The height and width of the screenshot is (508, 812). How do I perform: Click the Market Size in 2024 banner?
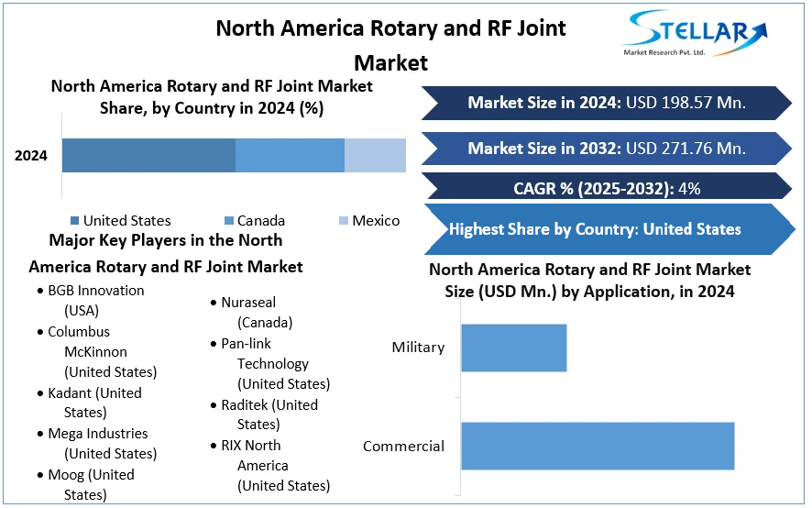click(607, 103)
